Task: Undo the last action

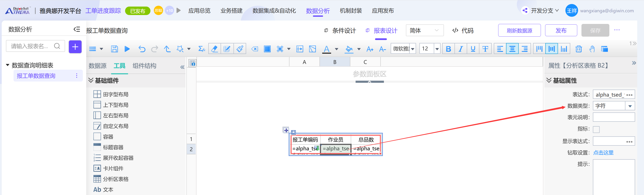Action: click(x=142, y=49)
